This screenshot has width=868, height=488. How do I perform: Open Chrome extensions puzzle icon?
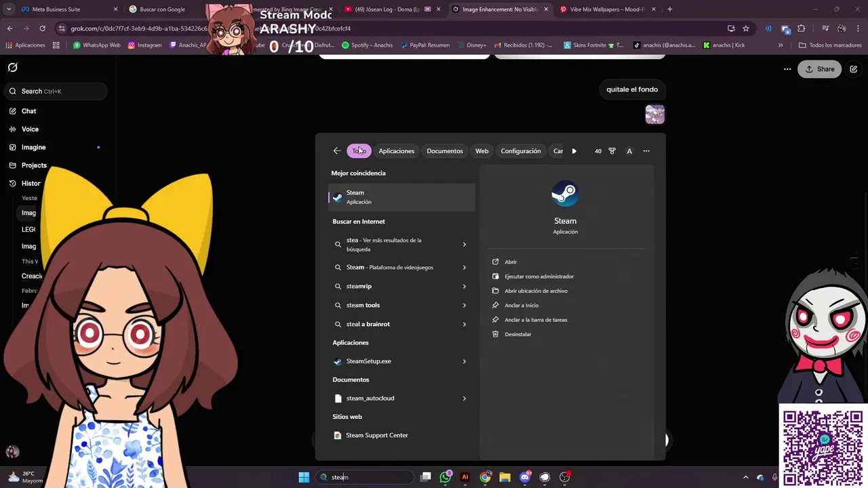coord(802,28)
